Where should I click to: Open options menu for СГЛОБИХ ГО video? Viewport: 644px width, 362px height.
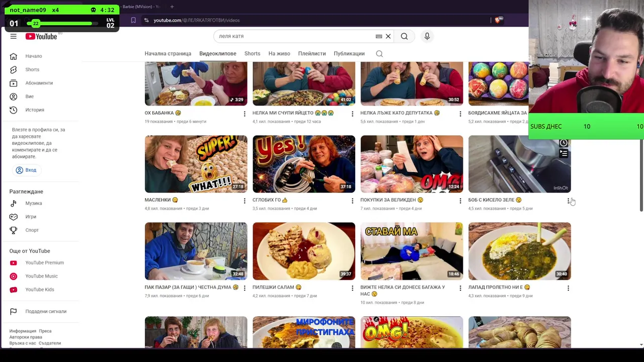pyautogui.click(x=352, y=201)
